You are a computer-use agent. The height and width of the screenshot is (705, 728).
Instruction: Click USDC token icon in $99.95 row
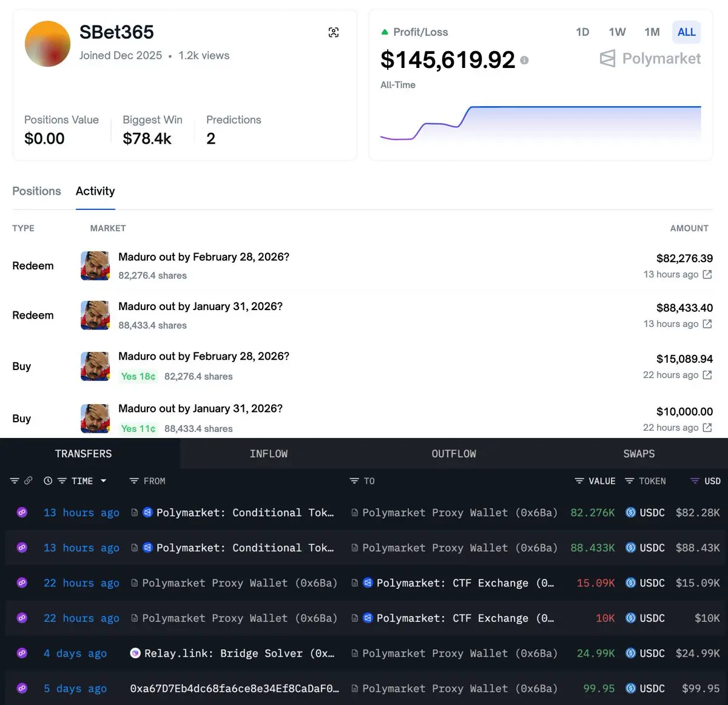(x=631, y=689)
